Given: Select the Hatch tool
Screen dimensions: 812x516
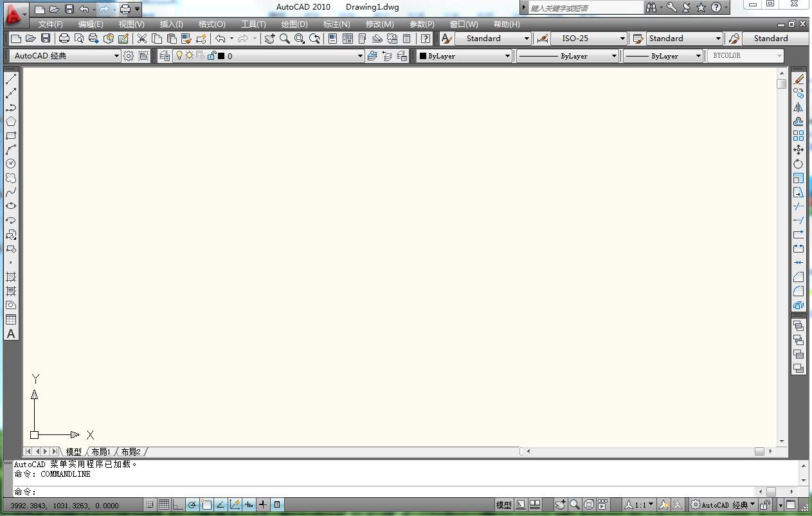Looking at the screenshot, I should [11, 277].
